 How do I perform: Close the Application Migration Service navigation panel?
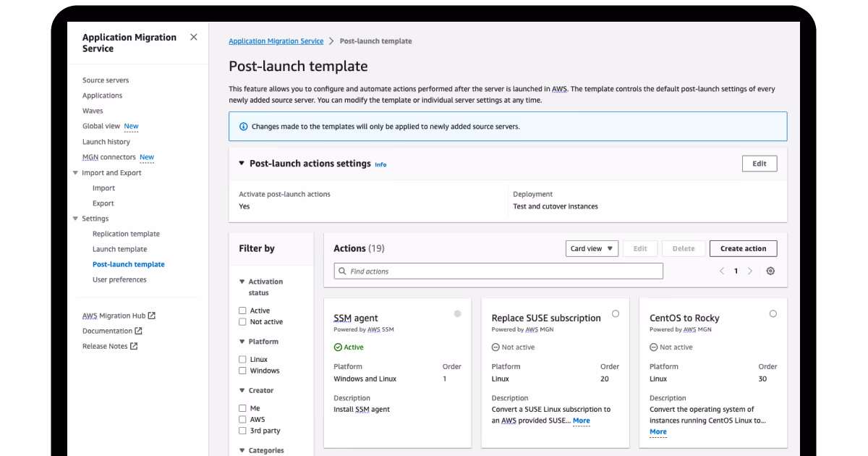click(193, 37)
